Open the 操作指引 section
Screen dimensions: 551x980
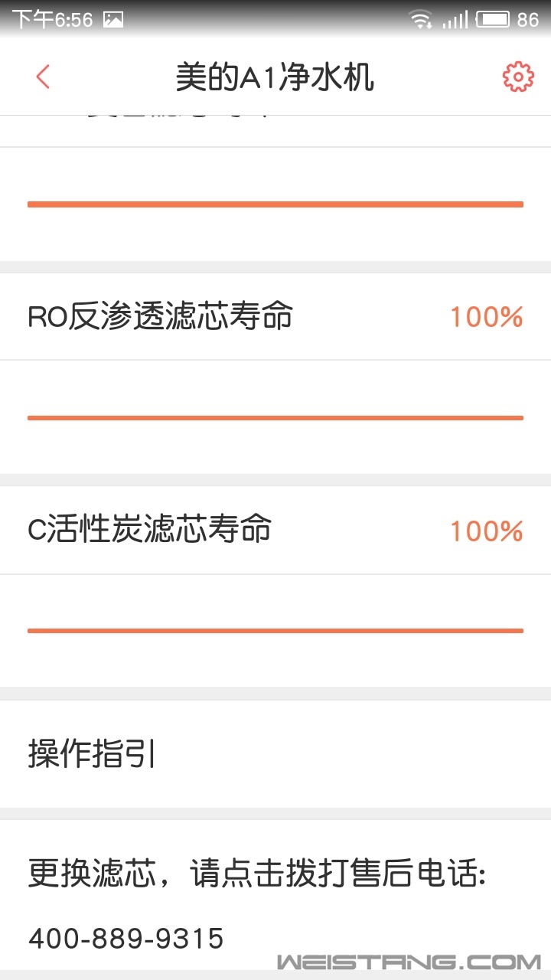275,754
